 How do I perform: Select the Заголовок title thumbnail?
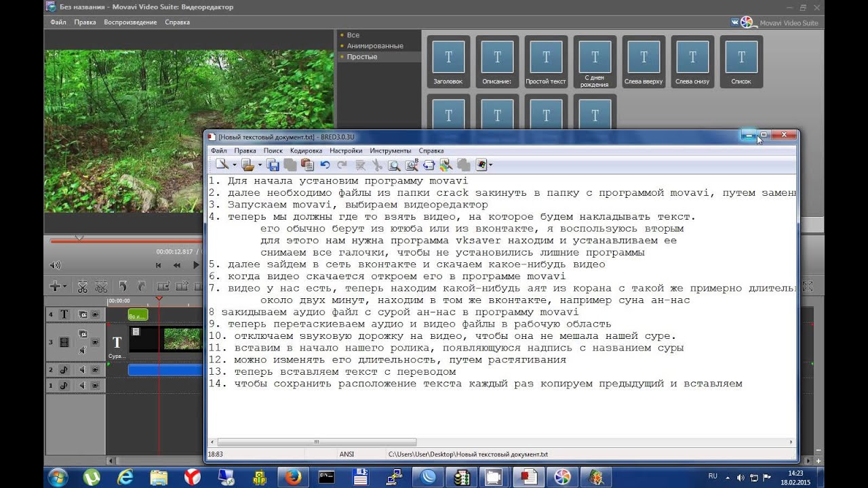448,62
